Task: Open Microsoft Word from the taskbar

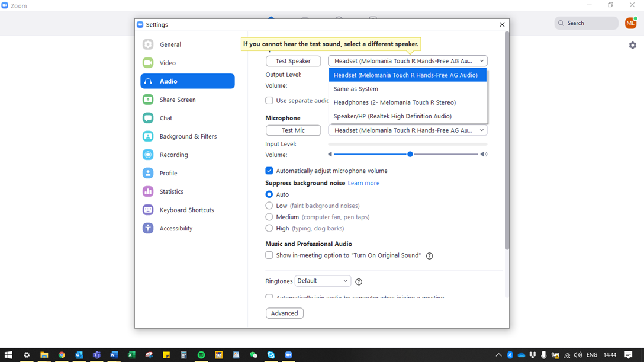Action: 114,355
